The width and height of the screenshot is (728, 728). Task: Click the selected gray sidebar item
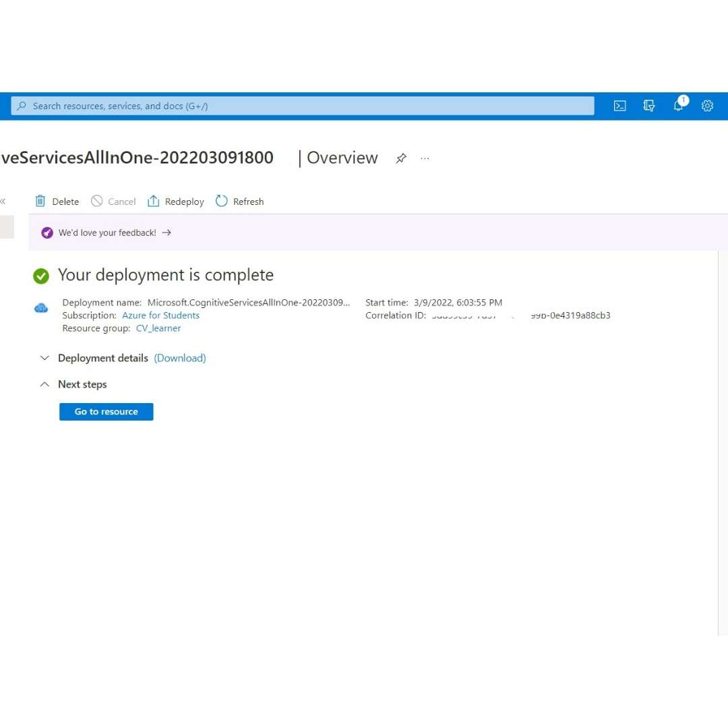7,226
